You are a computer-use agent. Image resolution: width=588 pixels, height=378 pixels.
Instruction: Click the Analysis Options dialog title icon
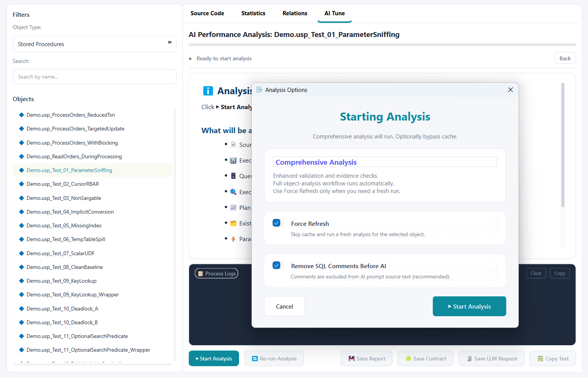(x=259, y=90)
